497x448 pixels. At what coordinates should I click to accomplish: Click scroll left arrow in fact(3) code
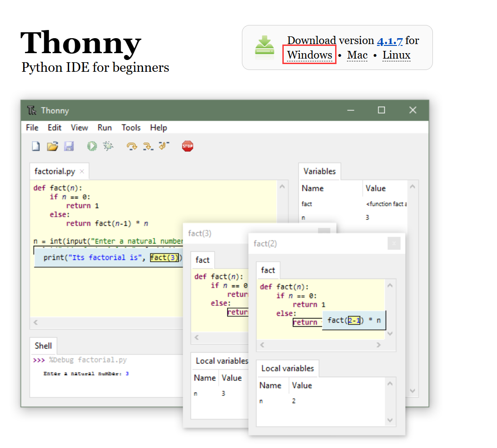point(196,338)
